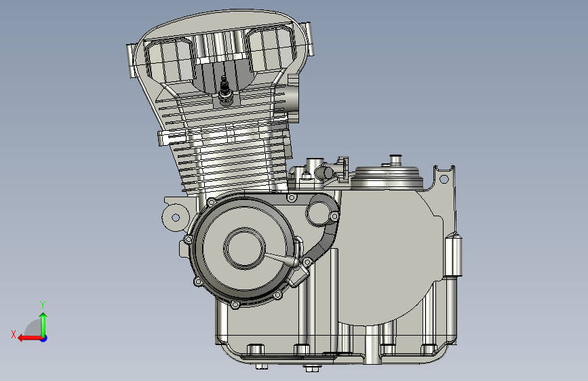The height and width of the screenshot is (381, 588).
Task: Click the blue Z axis dot at triad origin
Action: (x=44, y=338)
